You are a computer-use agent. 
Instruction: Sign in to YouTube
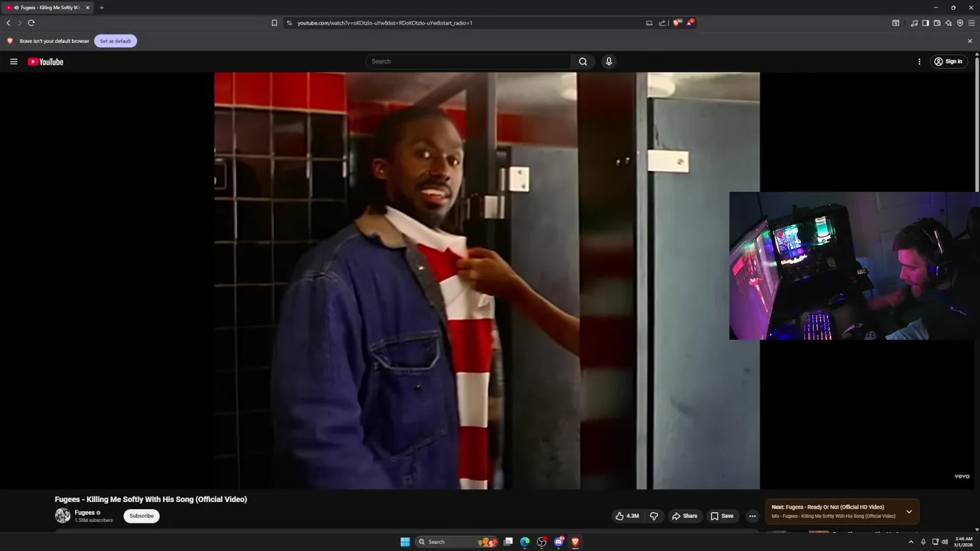pyautogui.click(x=949, y=61)
